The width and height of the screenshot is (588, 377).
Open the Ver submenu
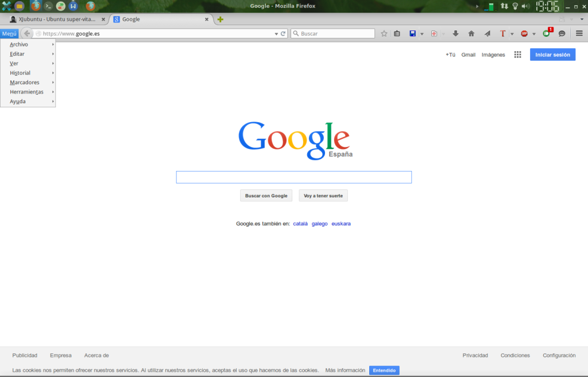pyautogui.click(x=28, y=63)
